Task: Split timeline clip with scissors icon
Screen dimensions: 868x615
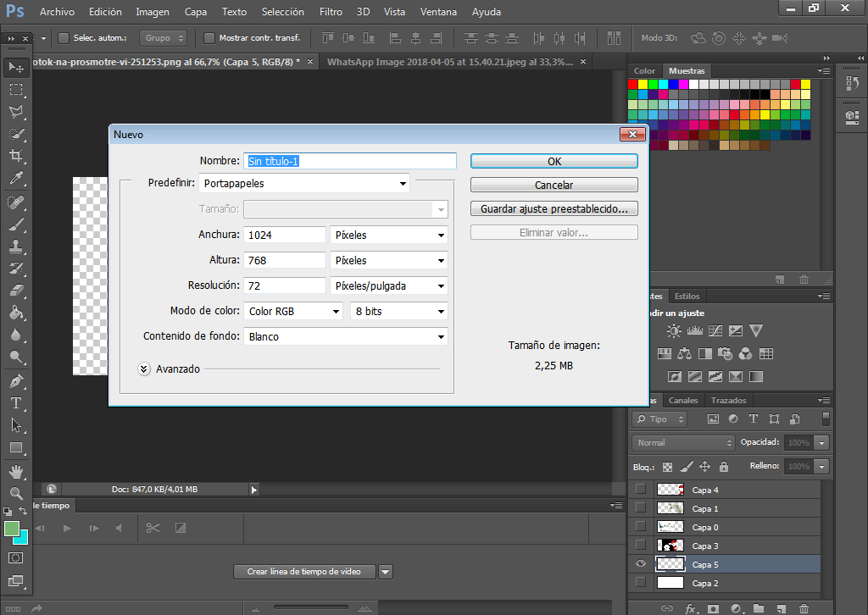Action: coord(153,528)
